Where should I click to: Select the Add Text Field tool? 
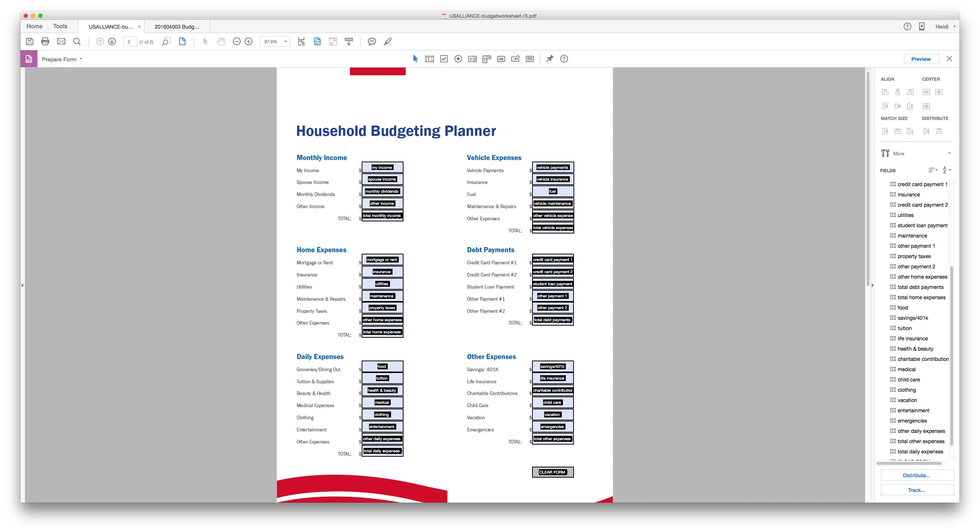(429, 59)
